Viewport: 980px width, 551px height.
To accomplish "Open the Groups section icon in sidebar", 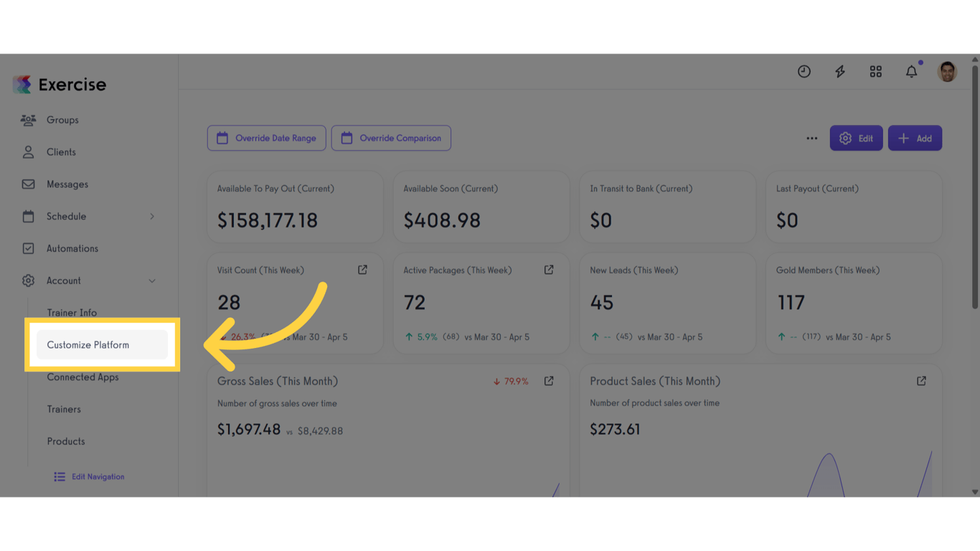I will pos(28,120).
